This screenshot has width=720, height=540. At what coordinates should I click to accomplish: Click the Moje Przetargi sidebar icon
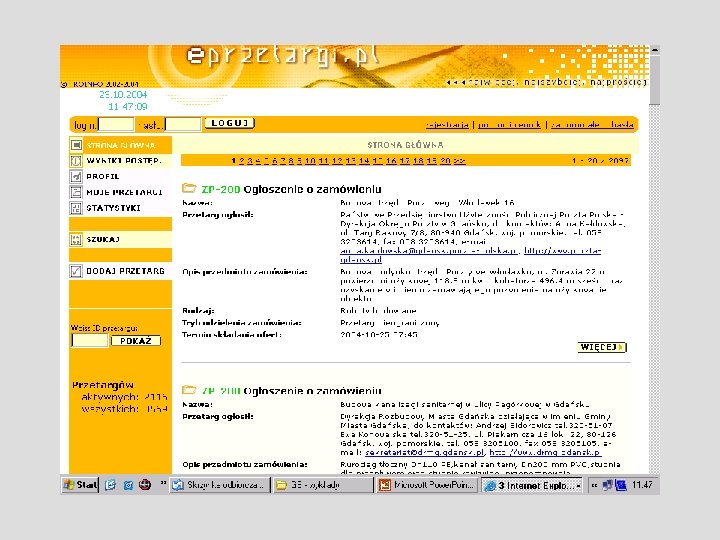[x=76, y=192]
